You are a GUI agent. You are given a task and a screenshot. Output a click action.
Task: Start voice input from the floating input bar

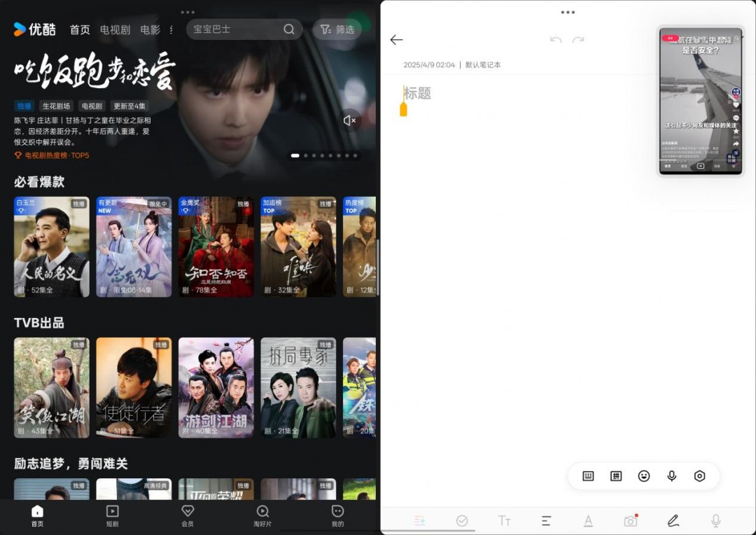coord(671,476)
